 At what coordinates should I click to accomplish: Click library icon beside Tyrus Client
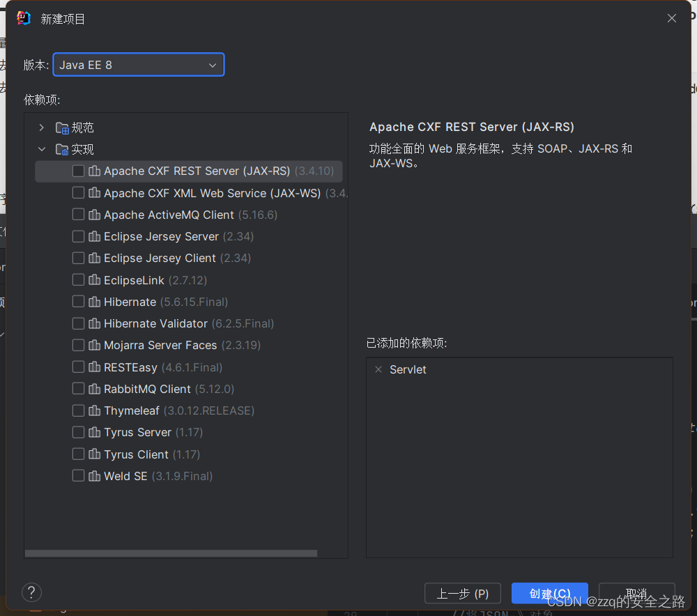click(94, 454)
